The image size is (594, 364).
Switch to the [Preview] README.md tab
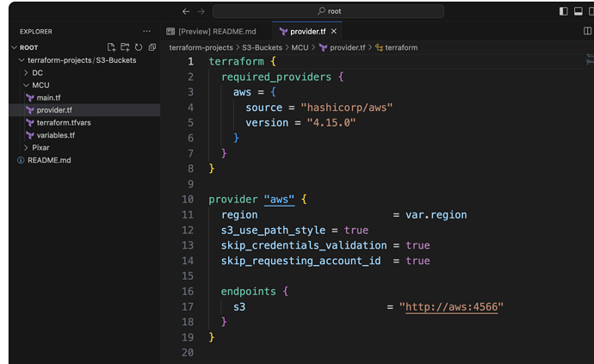tap(216, 32)
